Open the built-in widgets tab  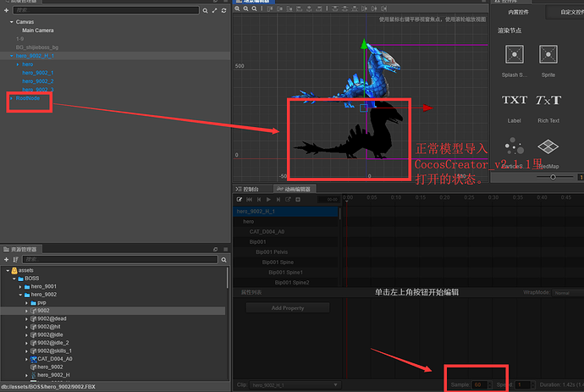[518, 13]
